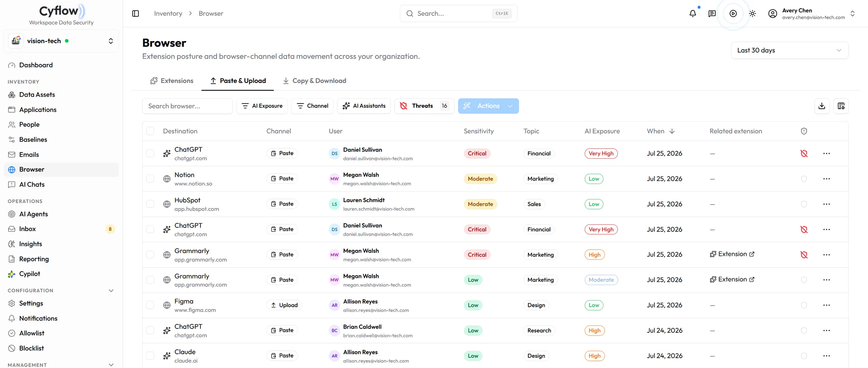Collapse the Configuration section

point(111,291)
